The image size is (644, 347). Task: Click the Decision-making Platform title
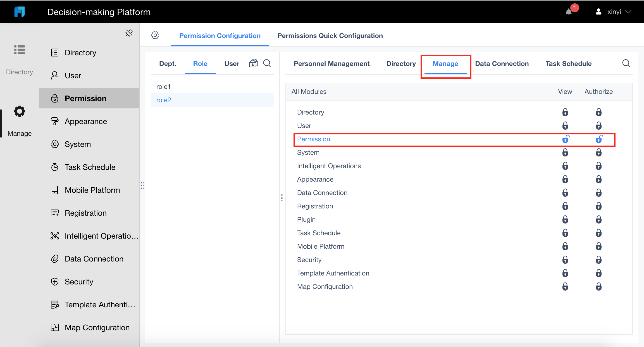pyautogui.click(x=99, y=12)
